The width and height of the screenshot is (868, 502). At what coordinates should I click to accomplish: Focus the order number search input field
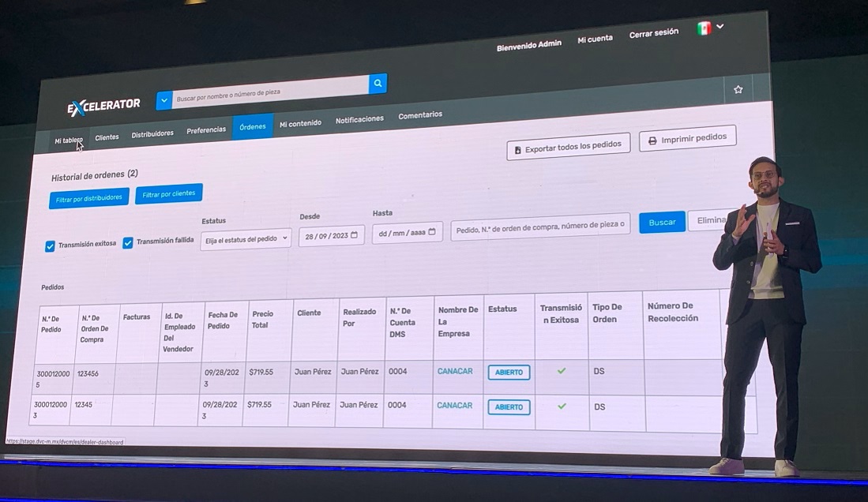click(540, 227)
